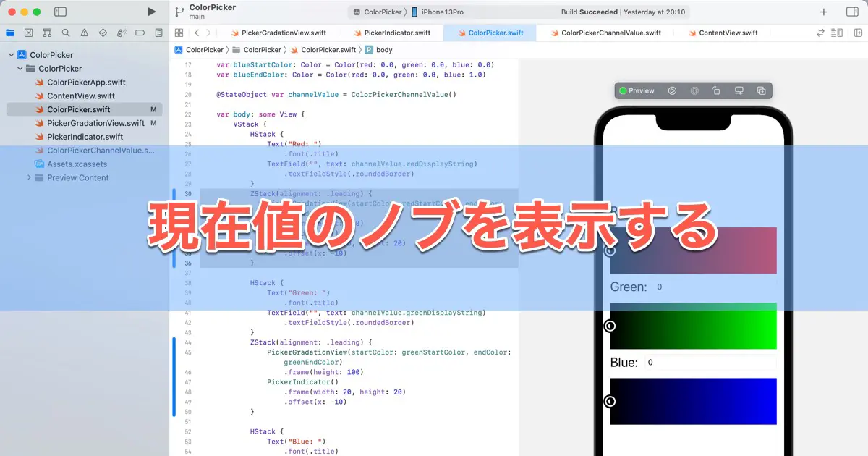
Task: Open the Issue navigator warning icon
Action: click(x=85, y=33)
